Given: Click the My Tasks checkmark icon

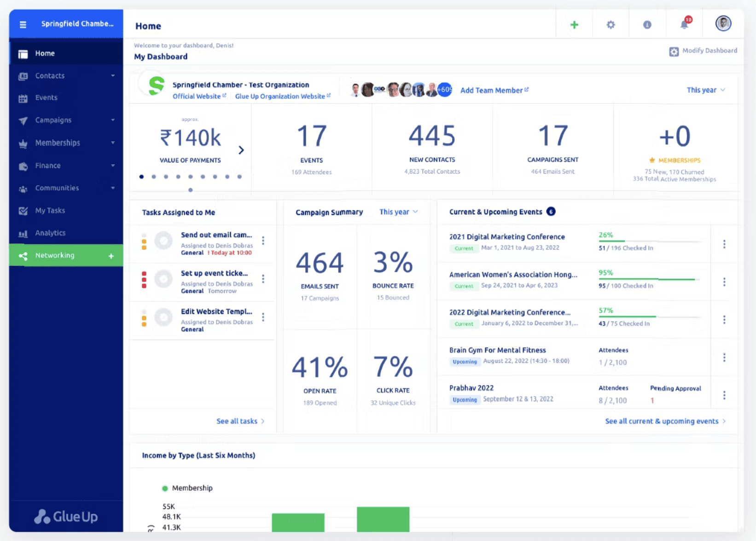Looking at the screenshot, I should point(23,211).
